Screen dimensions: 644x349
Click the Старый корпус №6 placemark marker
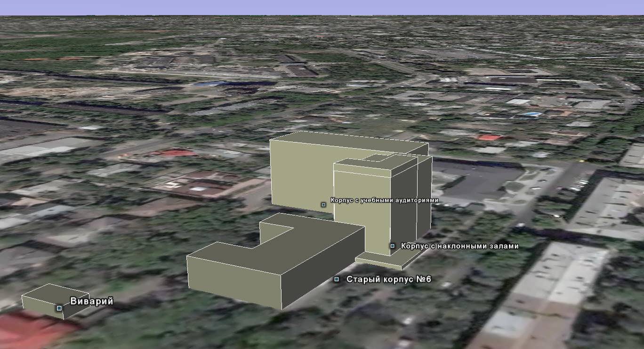pos(337,279)
